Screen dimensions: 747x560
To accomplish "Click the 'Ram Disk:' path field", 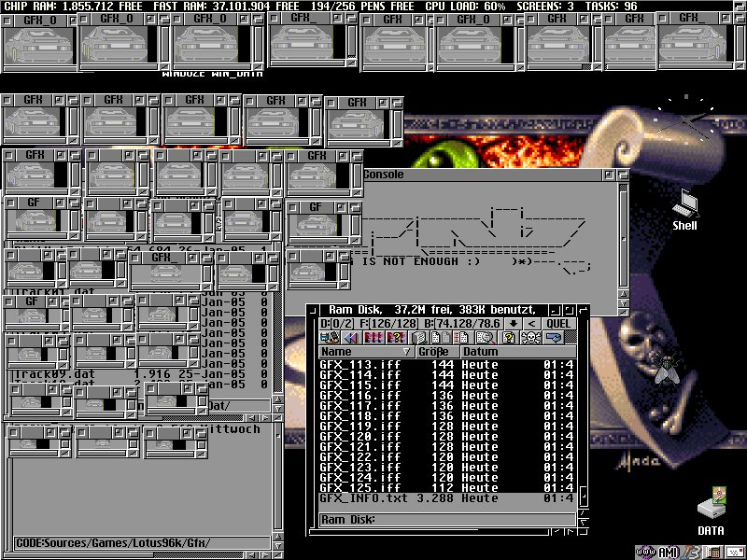I will [447, 520].
